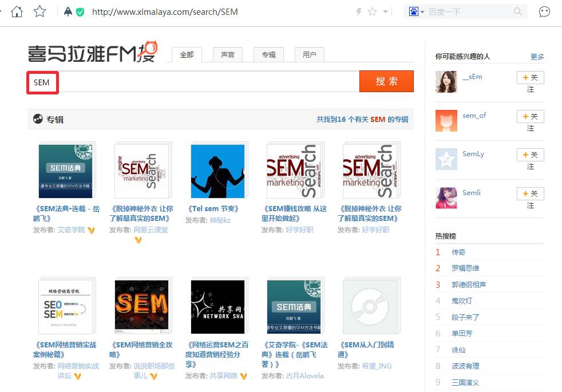Open 网易云课堂 album cover
This screenshot has width=562, height=392.
click(x=143, y=171)
